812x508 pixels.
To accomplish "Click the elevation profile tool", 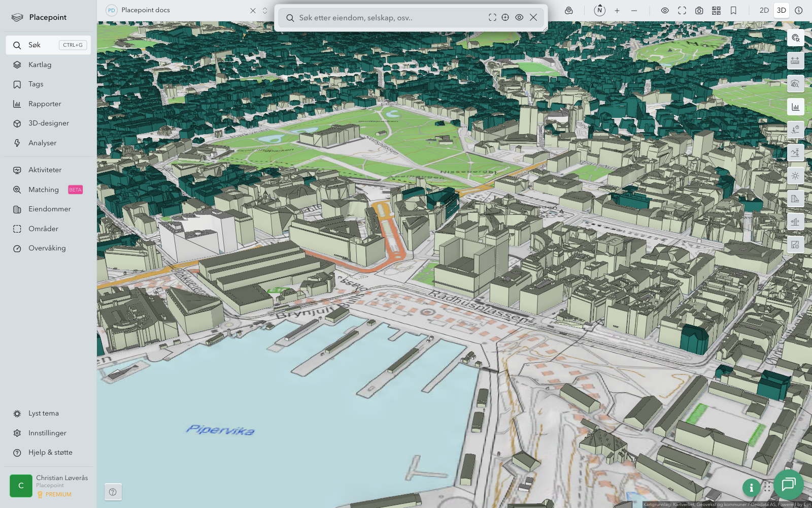I will pos(795,152).
